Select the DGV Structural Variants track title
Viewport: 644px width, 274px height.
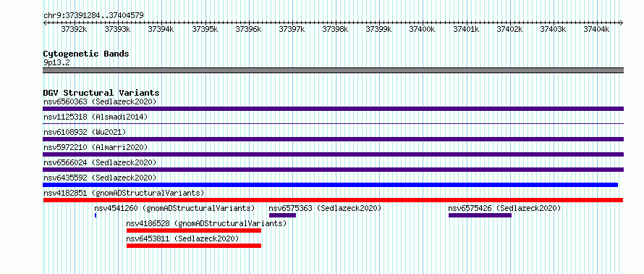[x=101, y=93]
